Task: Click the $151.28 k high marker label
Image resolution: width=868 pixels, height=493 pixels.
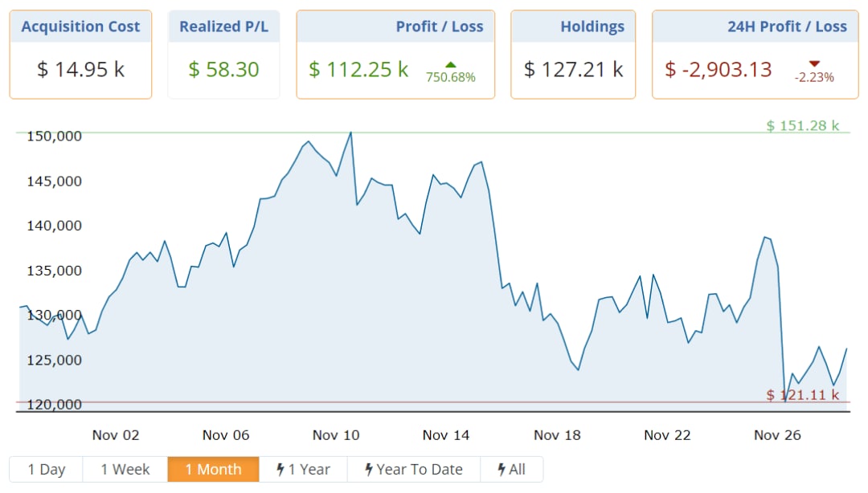Action: tap(802, 125)
